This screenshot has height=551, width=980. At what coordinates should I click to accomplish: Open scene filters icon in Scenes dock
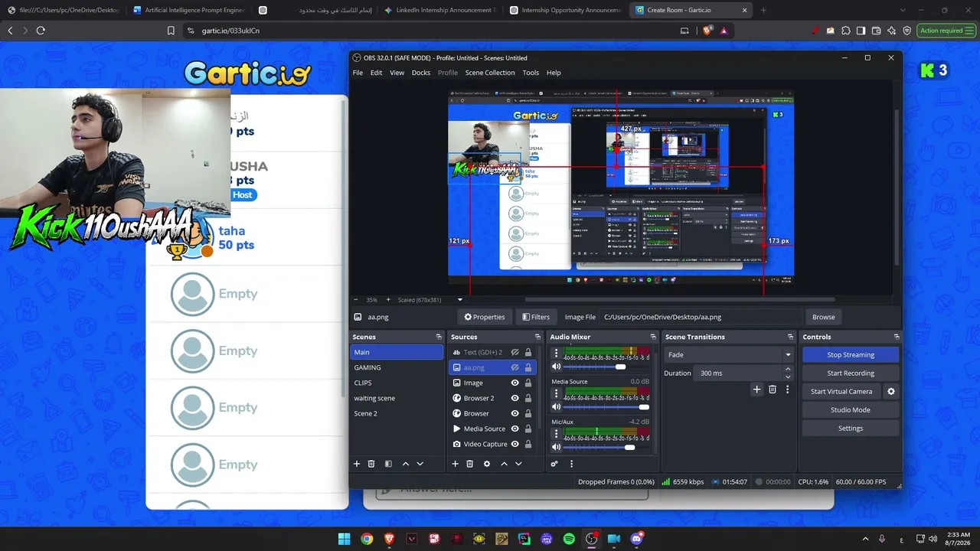click(388, 464)
